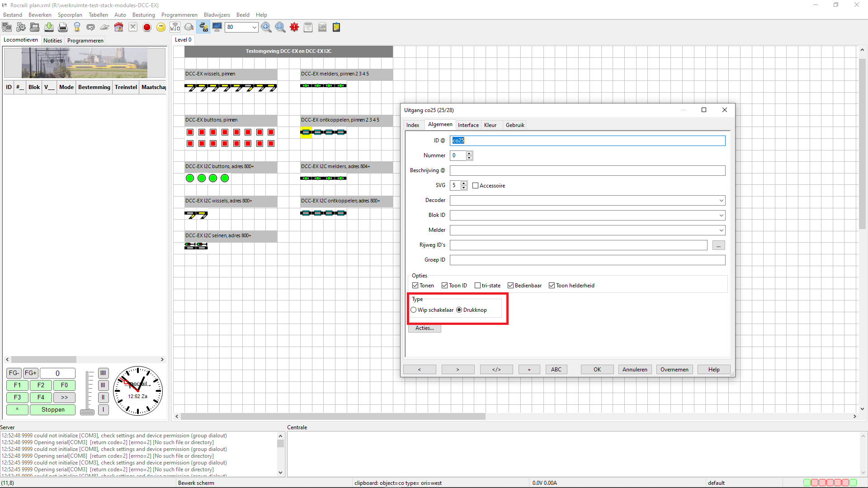Image resolution: width=868 pixels, height=488 pixels.
Task: Click the house icon in toolbar
Action: point(119,28)
